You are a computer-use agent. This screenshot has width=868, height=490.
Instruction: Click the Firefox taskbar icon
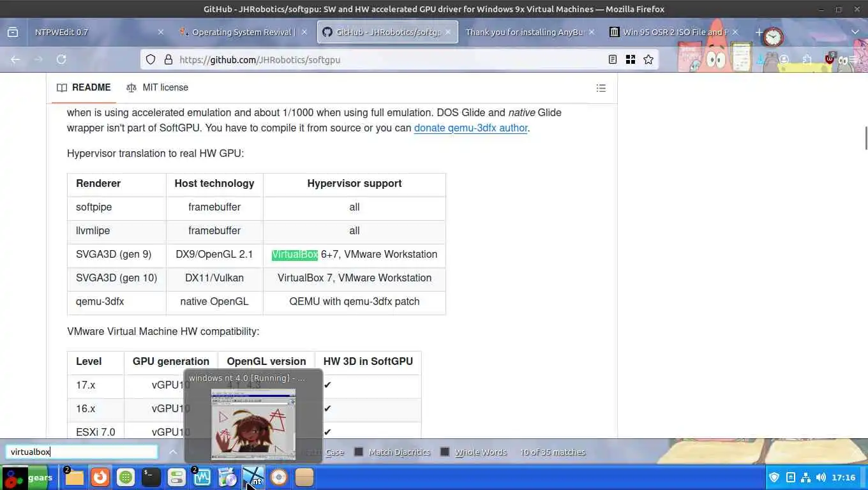[x=100, y=477]
